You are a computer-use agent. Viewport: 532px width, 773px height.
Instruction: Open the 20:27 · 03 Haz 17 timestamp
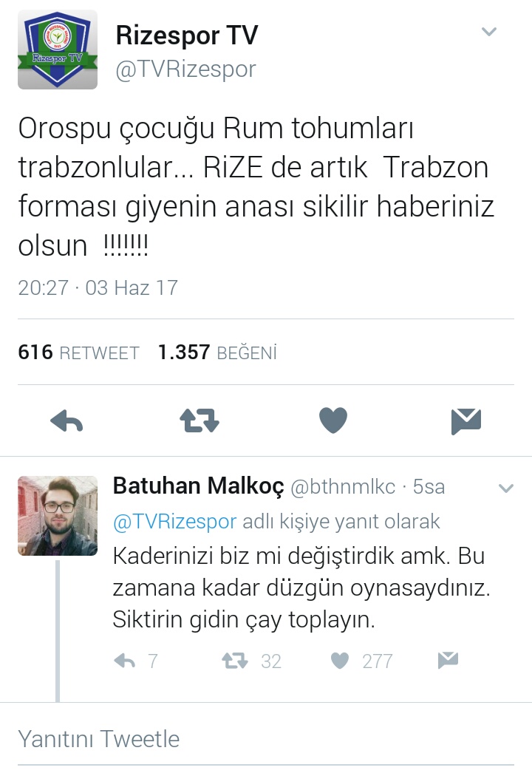point(98,288)
